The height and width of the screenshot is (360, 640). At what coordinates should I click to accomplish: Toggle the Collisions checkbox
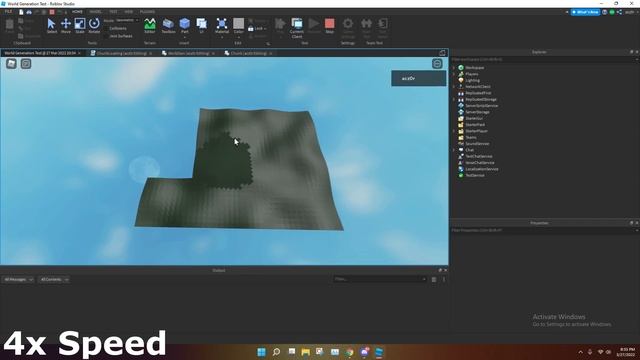(106, 29)
